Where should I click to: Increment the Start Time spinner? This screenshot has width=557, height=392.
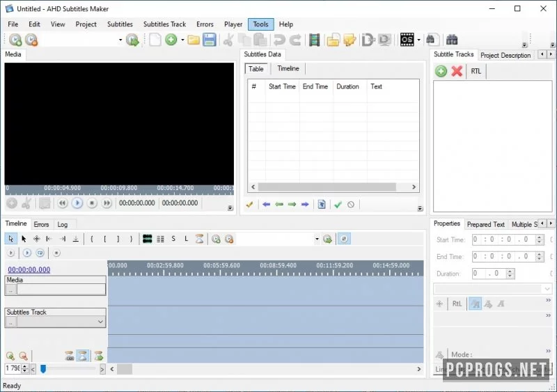click(540, 237)
